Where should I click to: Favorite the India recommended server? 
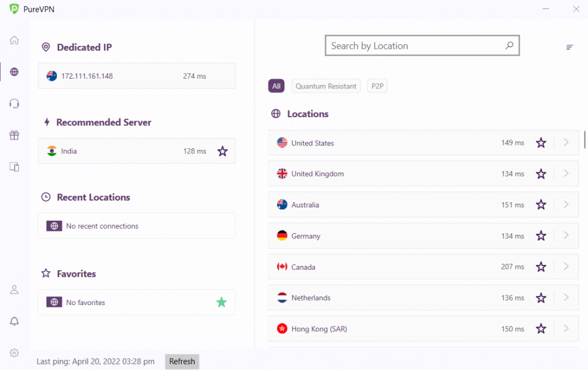click(222, 151)
